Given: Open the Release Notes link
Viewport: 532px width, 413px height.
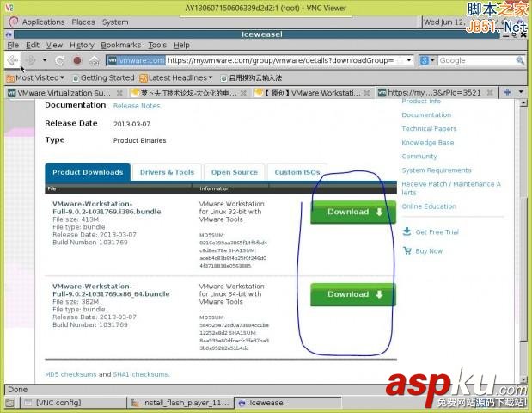Looking at the screenshot, I should pos(137,106).
